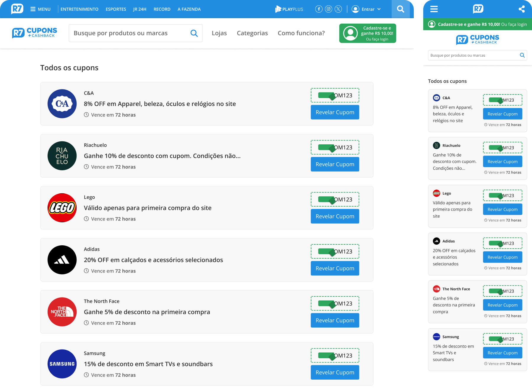
Task: Click the small Lego logo in mobile card
Action: pyautogui.click(x=437, y=193)
